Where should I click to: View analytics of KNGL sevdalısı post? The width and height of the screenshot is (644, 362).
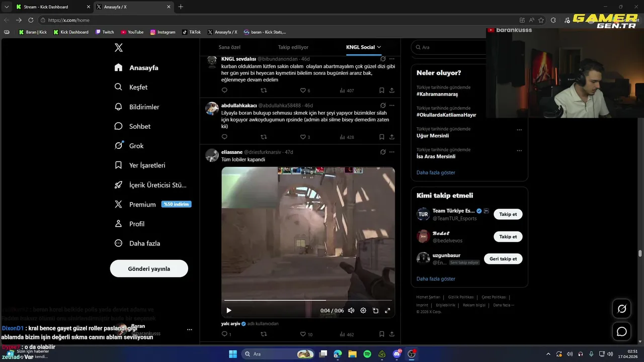[x=347, y=90]
